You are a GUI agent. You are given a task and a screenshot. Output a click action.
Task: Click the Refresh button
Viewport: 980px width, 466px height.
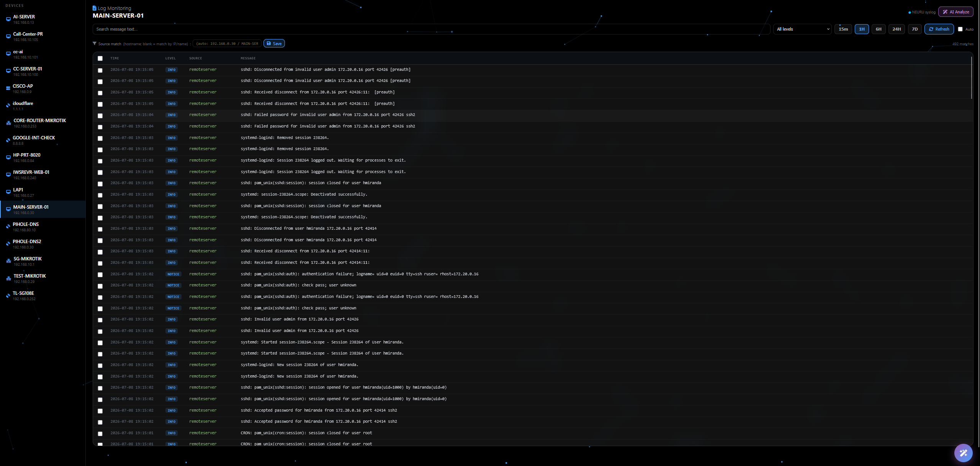click(939, 29)
